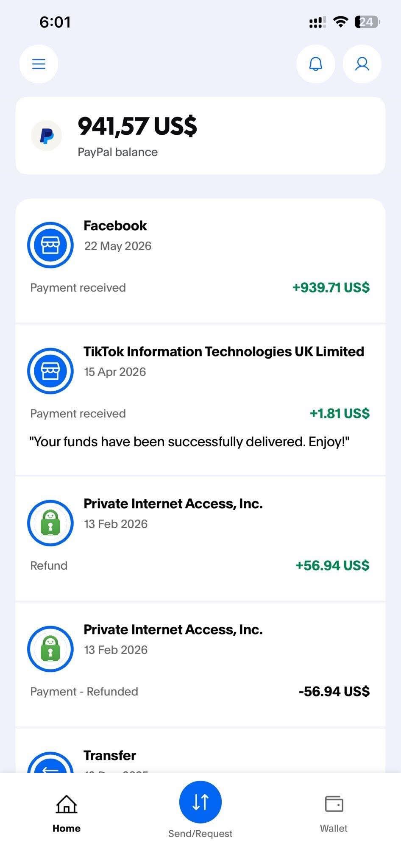Open the profile account icon

[362, 64]
